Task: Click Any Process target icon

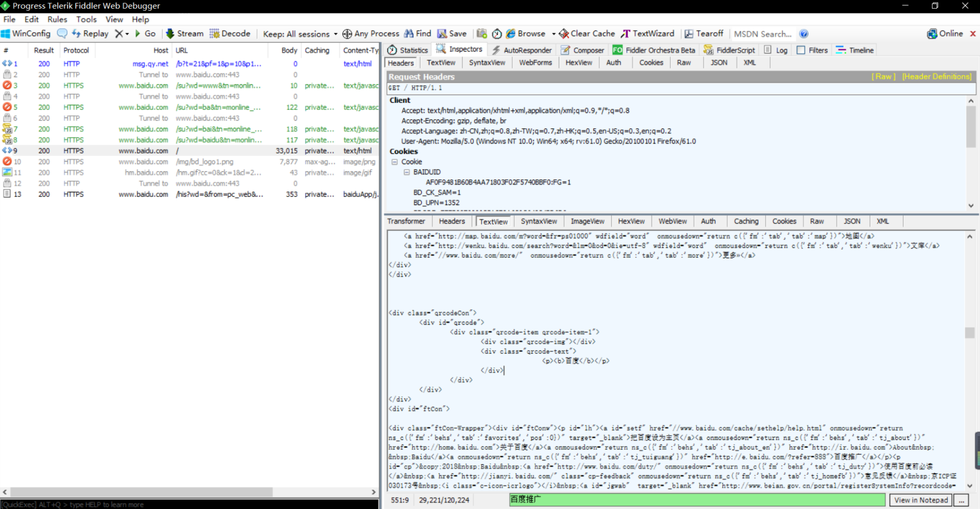Action: coord(347,34)
